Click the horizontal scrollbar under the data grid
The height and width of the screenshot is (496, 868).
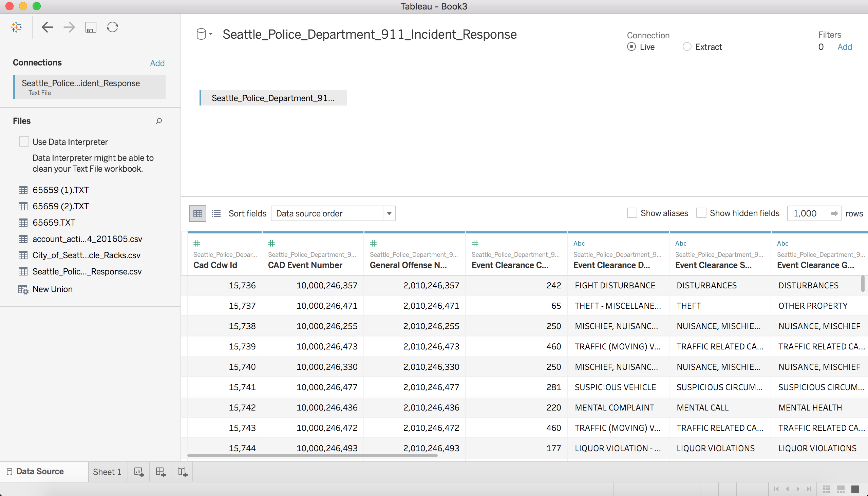coord(312,456)
